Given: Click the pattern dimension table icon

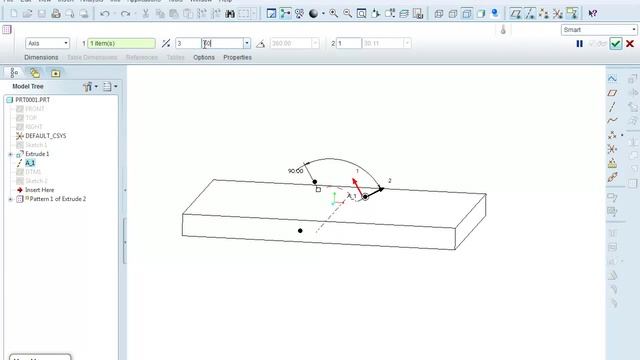Looking at the screenshot, I should coord(7,29).
